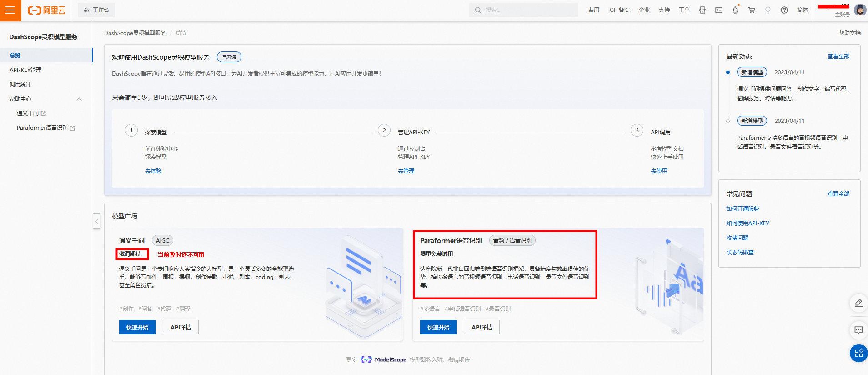Click the 通义千问 card title
Viewport: 868px width, 375px height.
pyautogui.click(x=132, y=241)
